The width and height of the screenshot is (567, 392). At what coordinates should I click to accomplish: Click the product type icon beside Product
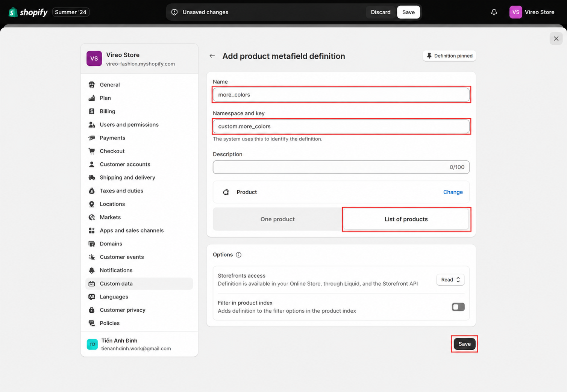click(226, 192)
